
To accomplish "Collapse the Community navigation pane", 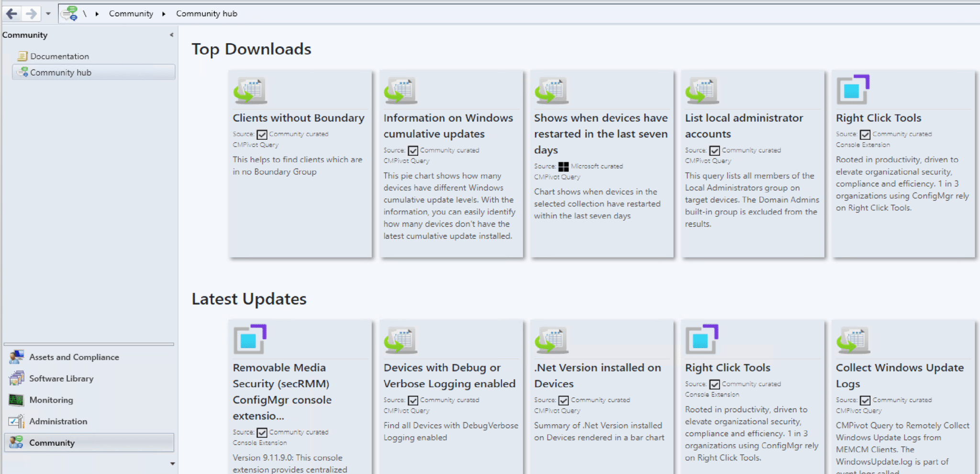I will click(171, 35).
